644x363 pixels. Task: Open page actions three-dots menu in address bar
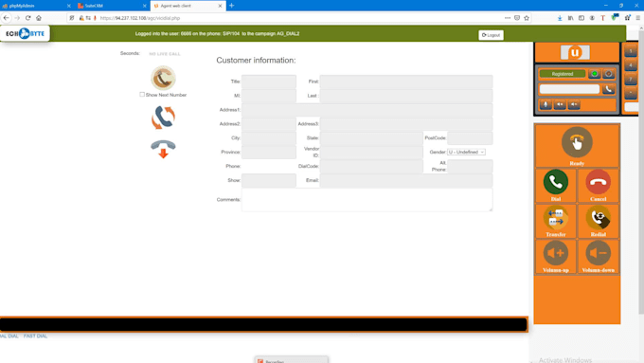508,18
